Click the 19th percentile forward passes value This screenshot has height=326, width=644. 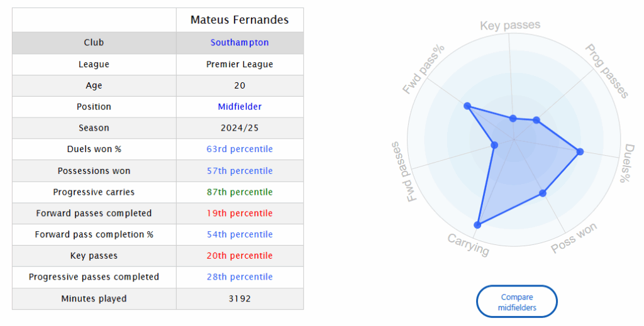(240, 213)
